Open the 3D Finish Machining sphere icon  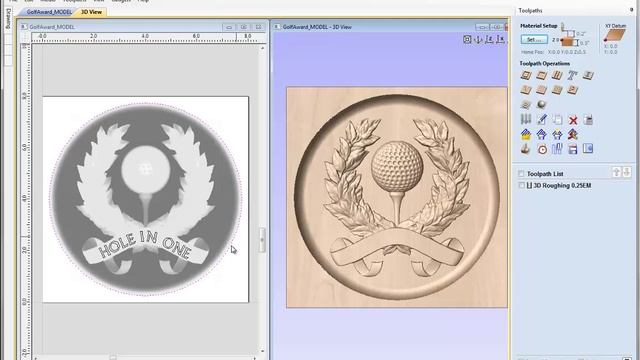(x=541, y=104)
